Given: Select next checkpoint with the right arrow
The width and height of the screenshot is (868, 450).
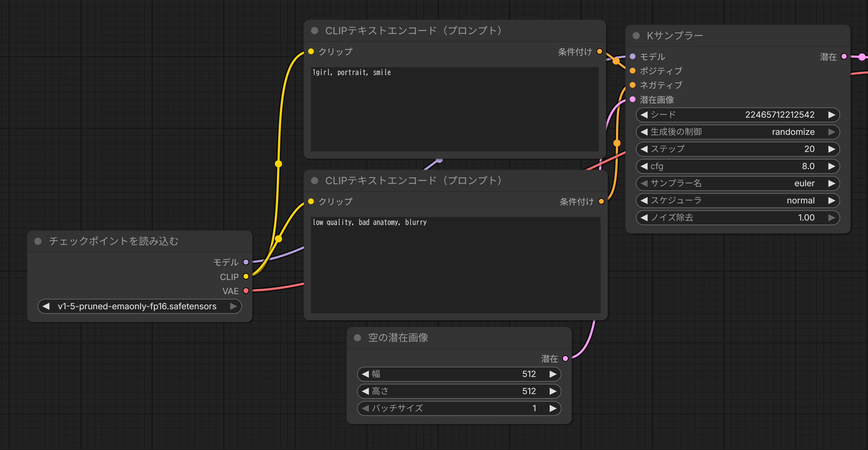Looking at the screenshot, I should 233,306.
